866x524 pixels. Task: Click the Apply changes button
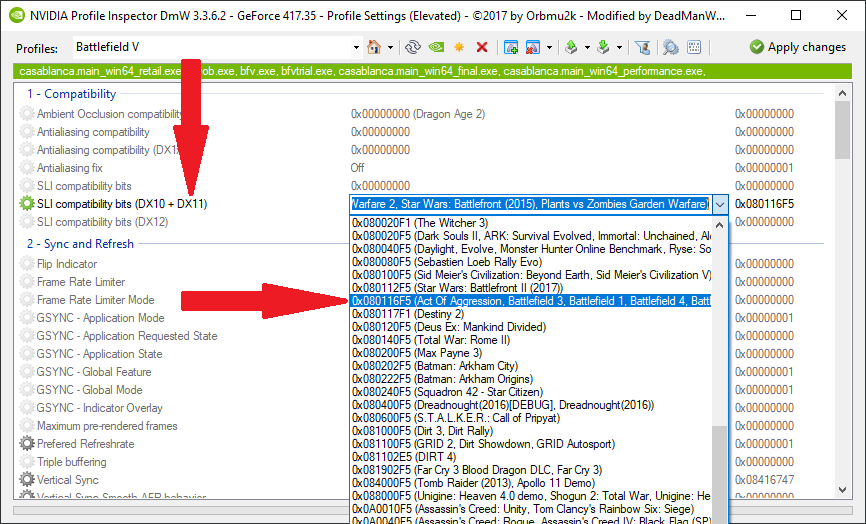click(798, 47)
